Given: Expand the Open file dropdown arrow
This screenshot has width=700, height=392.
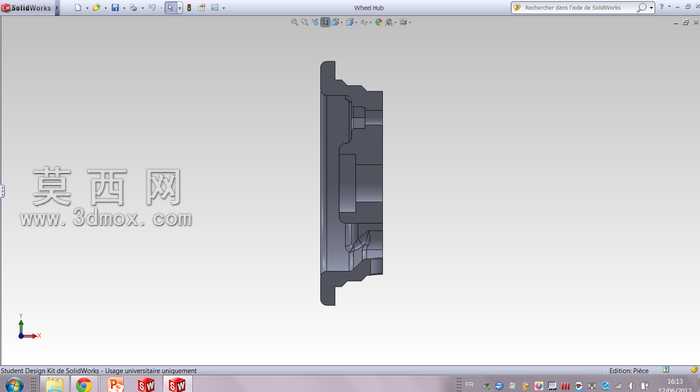Looking at the screenshot, I should [x=106, y=8].
